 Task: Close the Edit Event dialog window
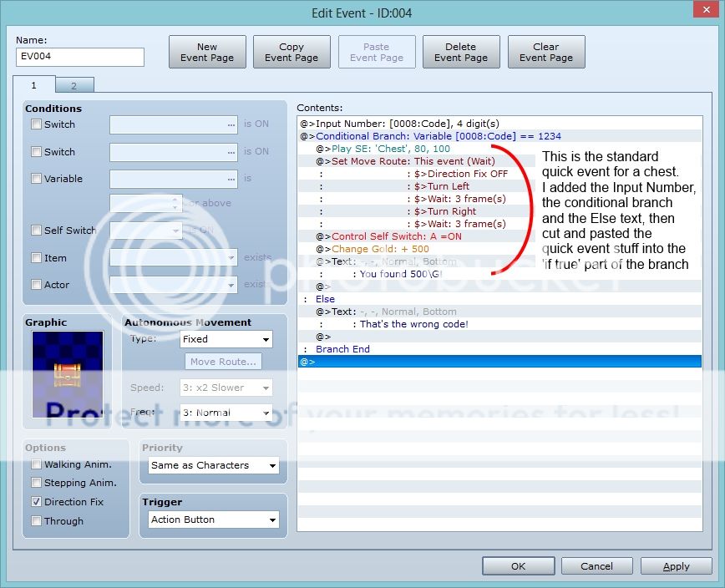coord(703,13)
